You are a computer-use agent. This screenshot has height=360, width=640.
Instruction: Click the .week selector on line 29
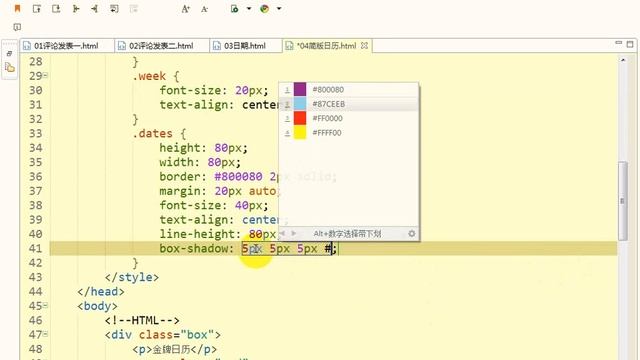(x=149, y=76)
